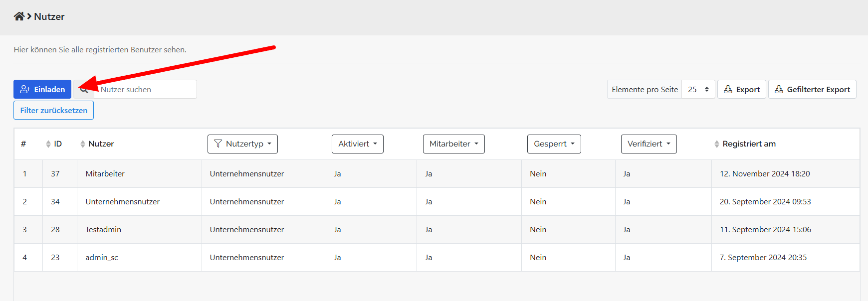Open the Gesperrt filter dropdown

point(554,144)
